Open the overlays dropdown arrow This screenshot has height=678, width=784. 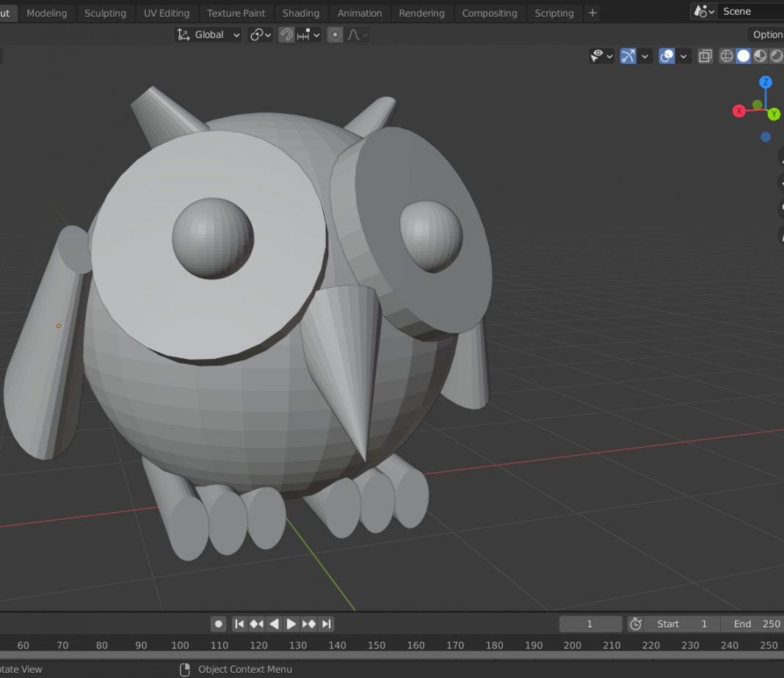[x=684, y=56]
